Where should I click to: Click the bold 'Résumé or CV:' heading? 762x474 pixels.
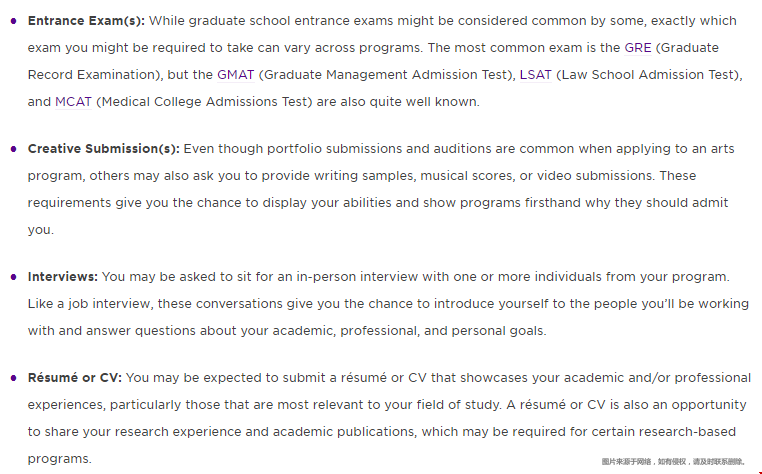(75, 378)
